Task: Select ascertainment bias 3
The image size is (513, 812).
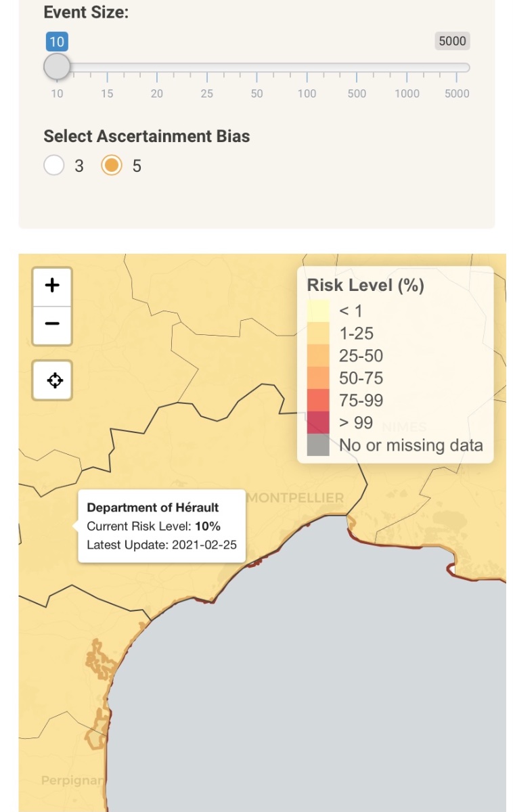Action: [x=54, y=165]
